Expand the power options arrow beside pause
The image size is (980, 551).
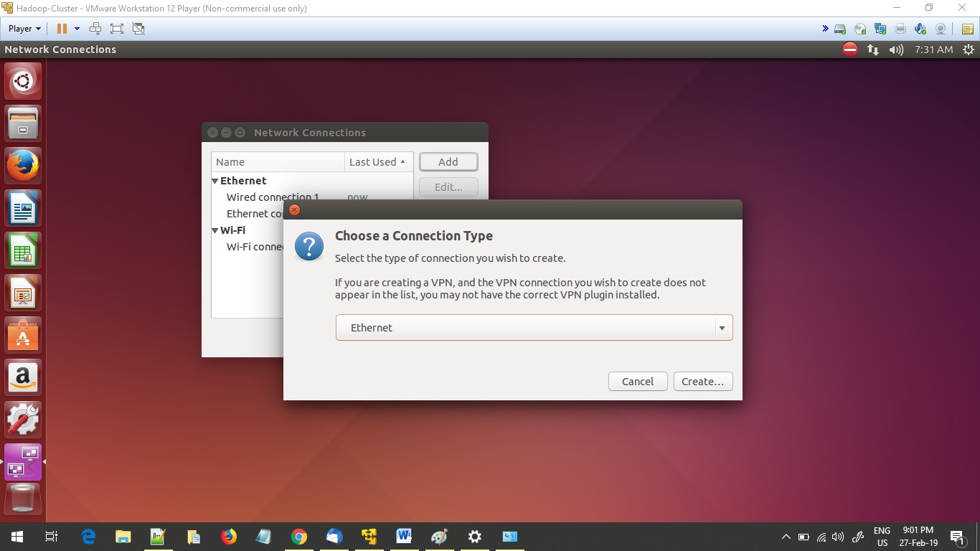click(x=77, y=29)
